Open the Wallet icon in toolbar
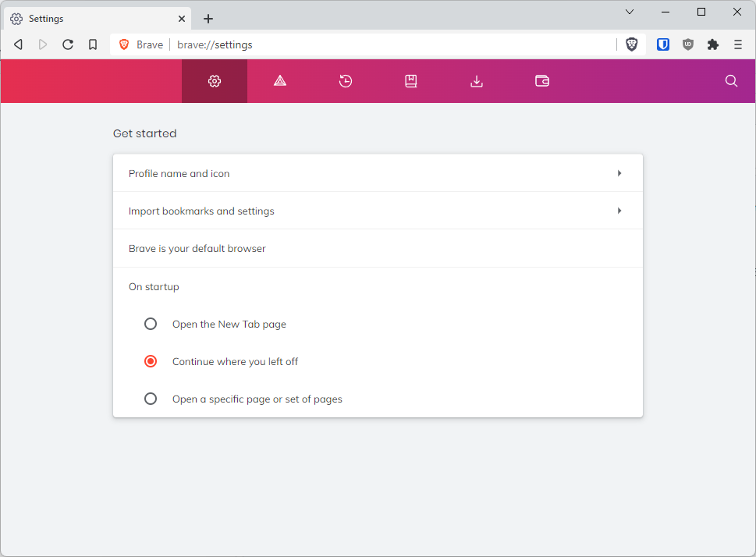The width and height of the screenshot is (756, 557). pos(542,81)
